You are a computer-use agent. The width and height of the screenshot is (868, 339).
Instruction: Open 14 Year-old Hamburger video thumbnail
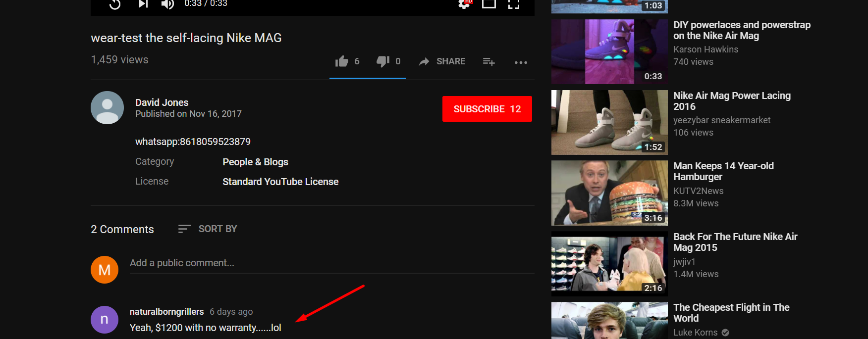point(609,193)
